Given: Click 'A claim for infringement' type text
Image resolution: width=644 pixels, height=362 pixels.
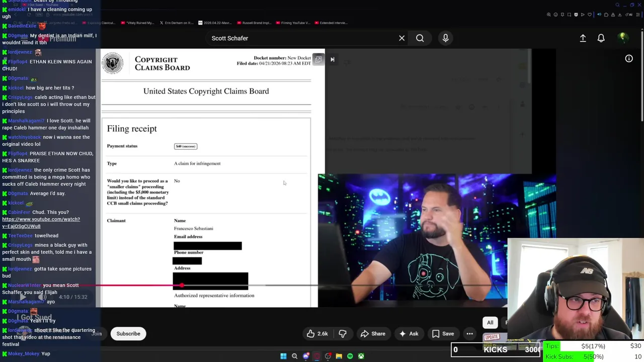Looking at the screenshot, I should click(197, 163).
